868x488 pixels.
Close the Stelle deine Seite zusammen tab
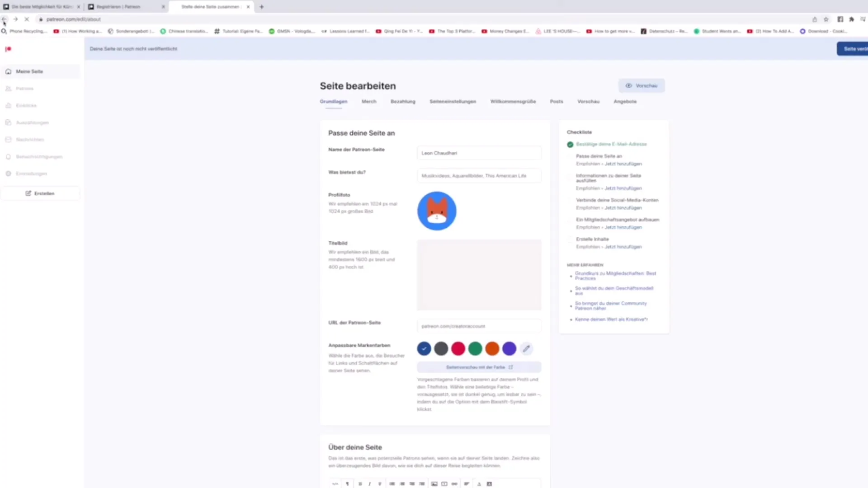248,7
